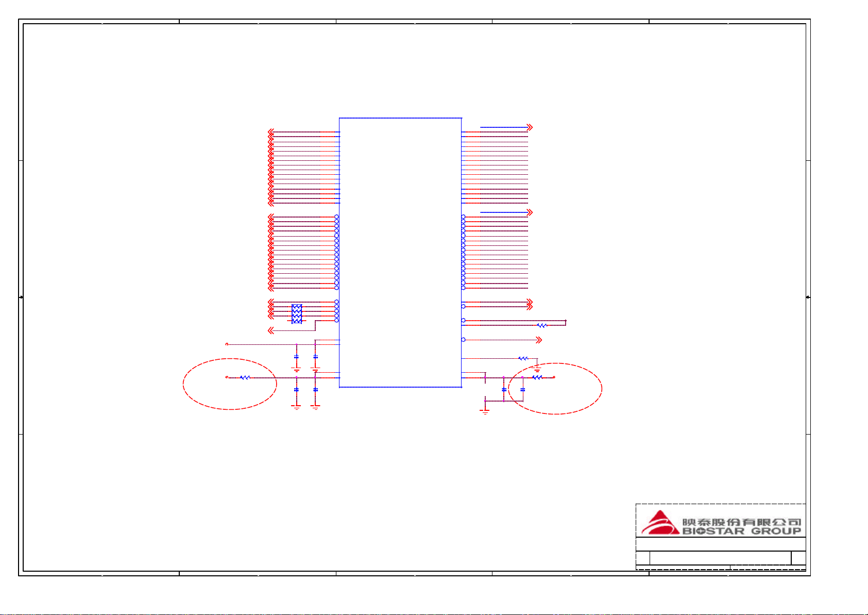
Task: Click the red Biostar triangle logo
Action: click(660, 522)
